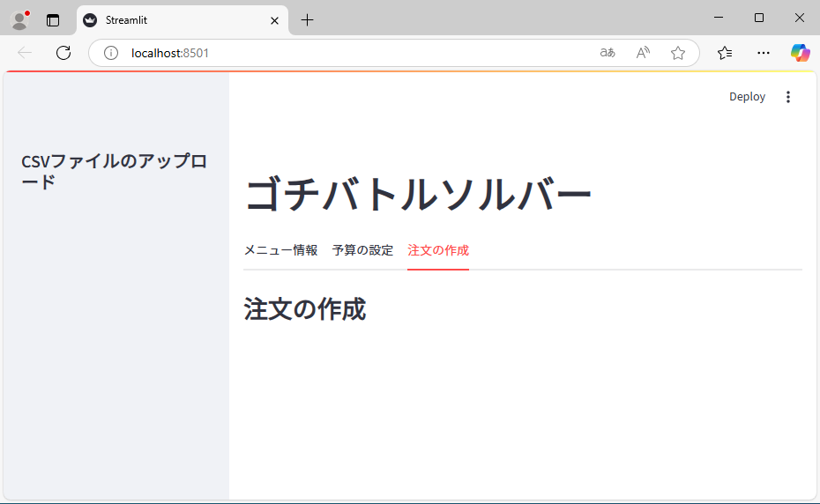Close the Streamlit browser tab
The image size is (820, 504).
tap(274, 20)
